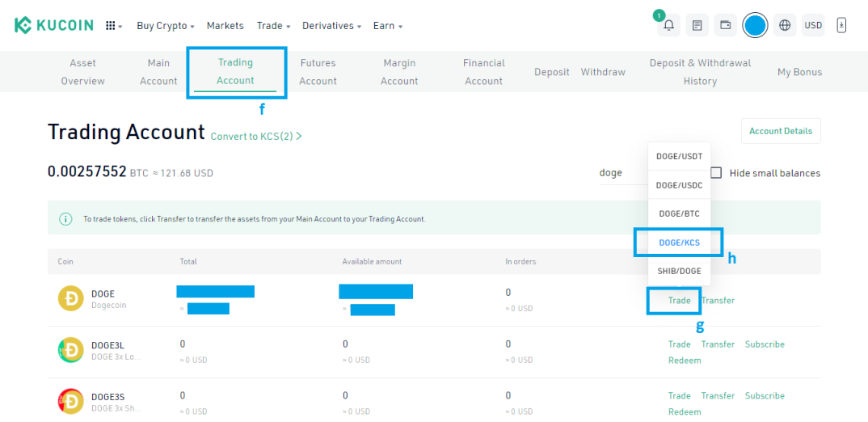This screenshot has width=868, height=422.
Task: Expand the Derivatives dropdown menu
Action: 331,26
